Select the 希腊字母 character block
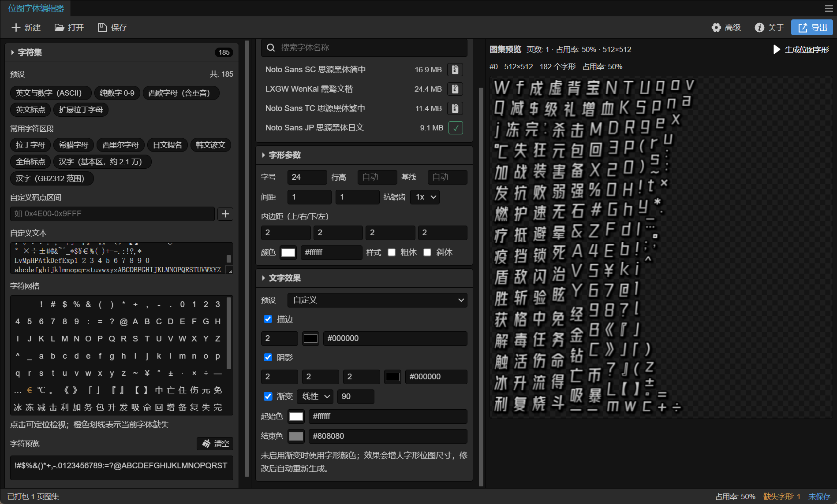 pyautogui.click(x=74, y=145)
